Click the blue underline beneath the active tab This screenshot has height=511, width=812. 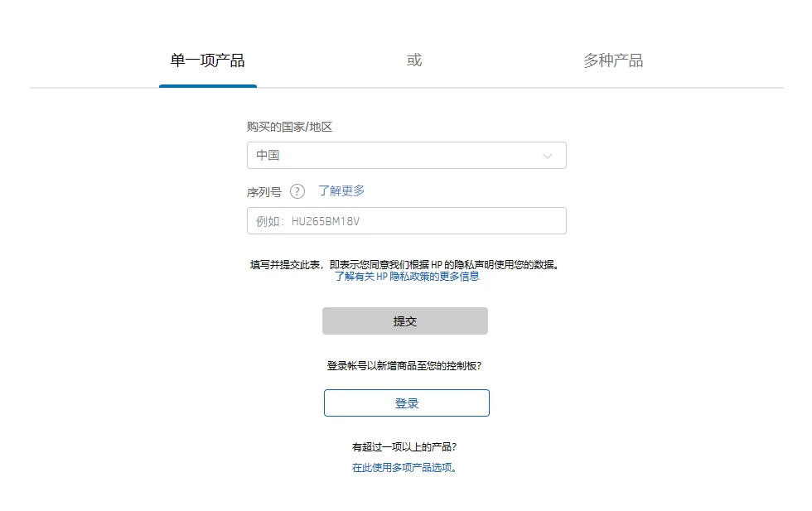click(x=208, y=85)
